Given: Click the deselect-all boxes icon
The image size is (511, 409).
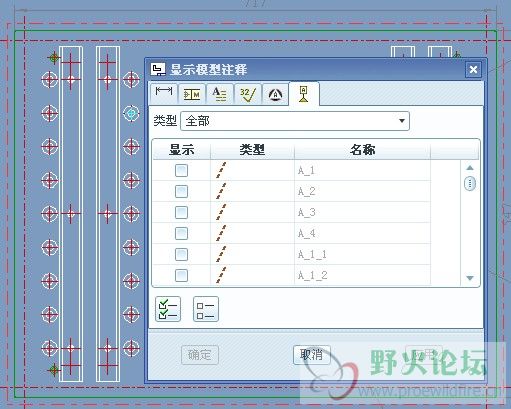Looking at the screenshot, I should 206,309.
